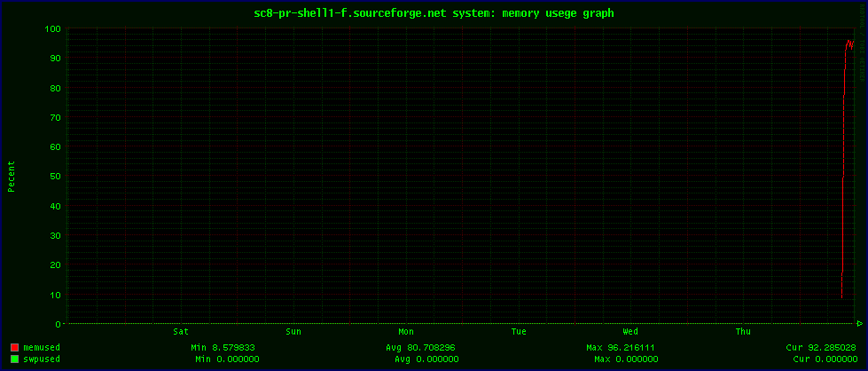
Task: Click the 70 y-axis value
Action: (54, 117)
